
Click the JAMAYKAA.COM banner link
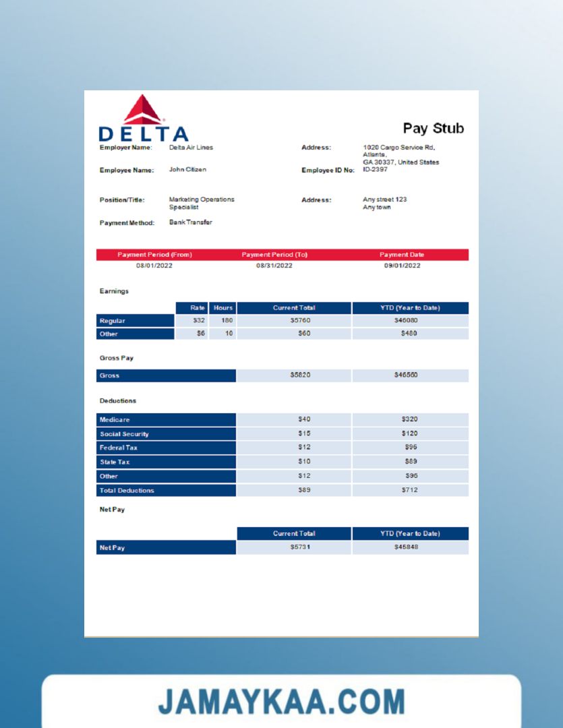(x=281, y=702)
